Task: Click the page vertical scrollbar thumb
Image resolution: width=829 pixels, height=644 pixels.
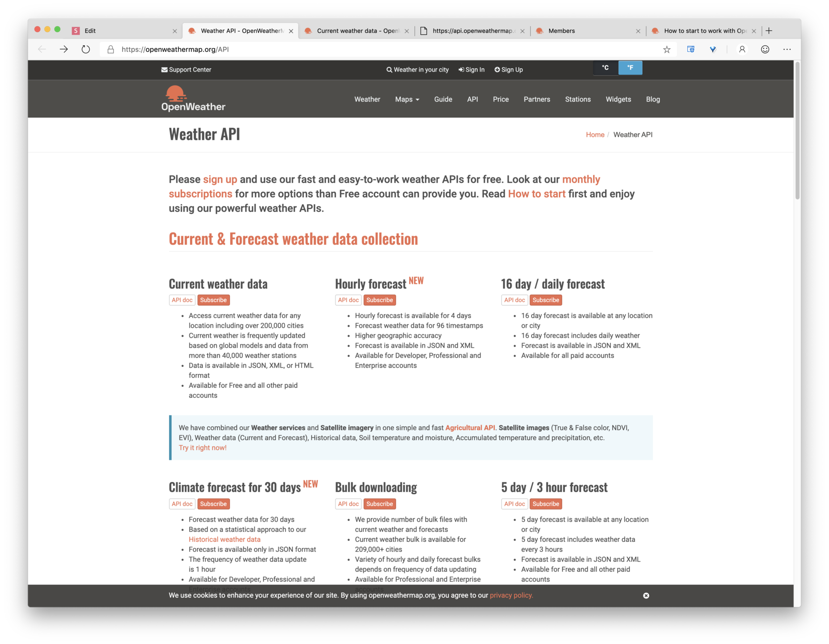Action: [798, 131]
